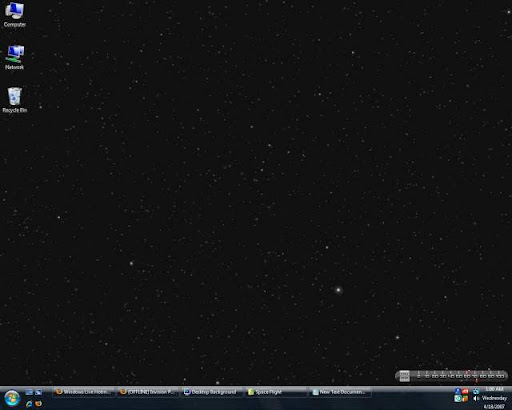512x410 pixels.
Task: Click the teal circular tray icon
Action: [x=458, y=398]
